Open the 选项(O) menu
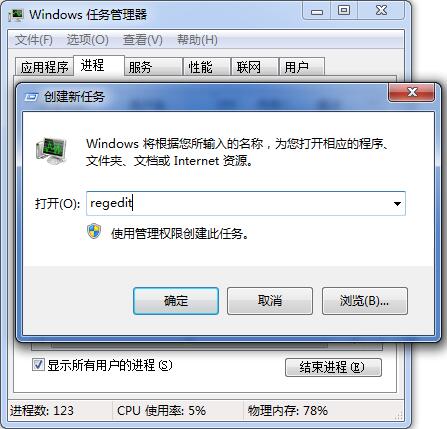This screenshot has height=429, width=447. (87, 40)
